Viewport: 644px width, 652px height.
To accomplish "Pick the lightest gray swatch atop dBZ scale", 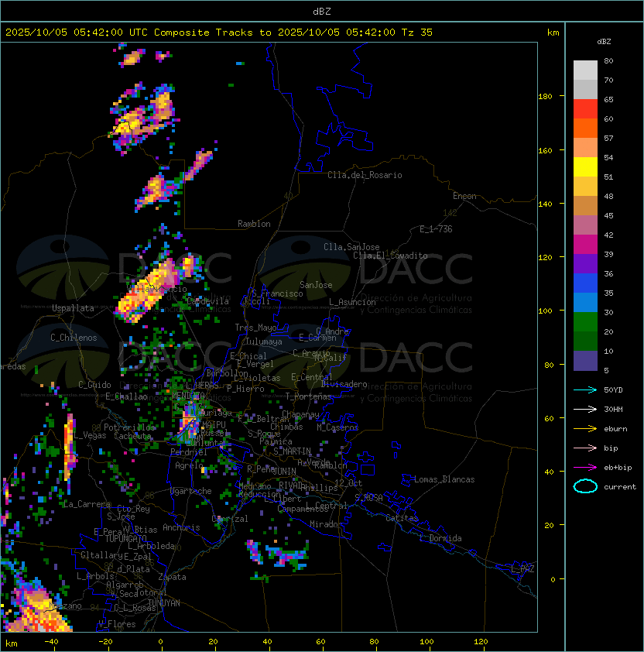I will [585, 70].
